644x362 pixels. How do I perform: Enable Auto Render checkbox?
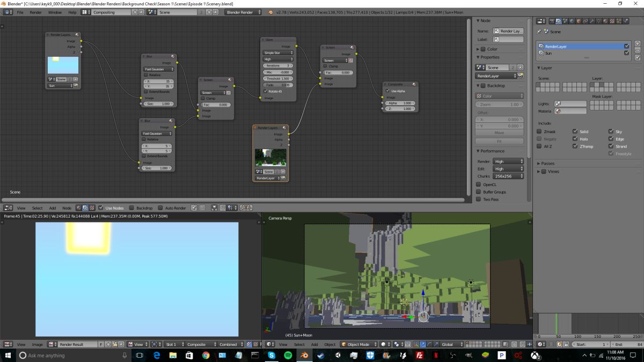tap(160, 208)
